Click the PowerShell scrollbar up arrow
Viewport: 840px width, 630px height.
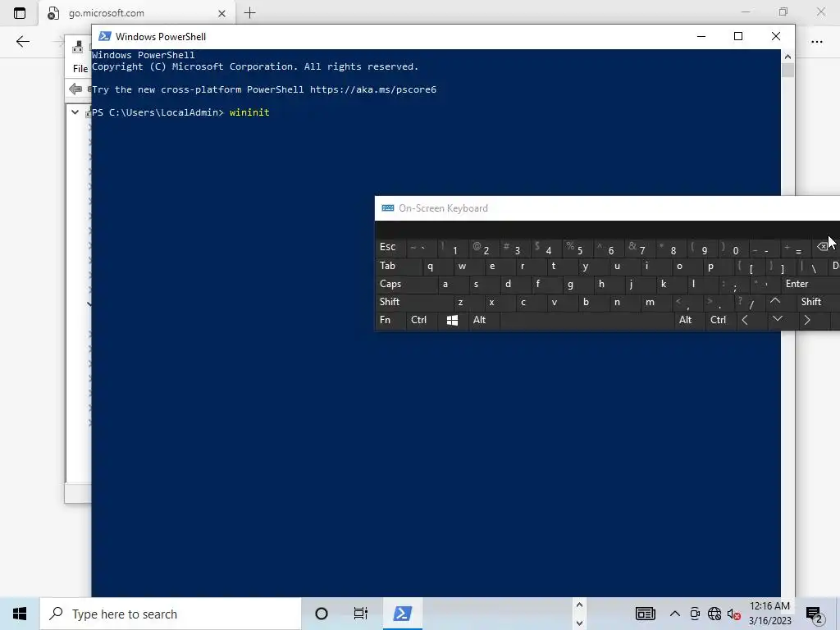(787, 56)
